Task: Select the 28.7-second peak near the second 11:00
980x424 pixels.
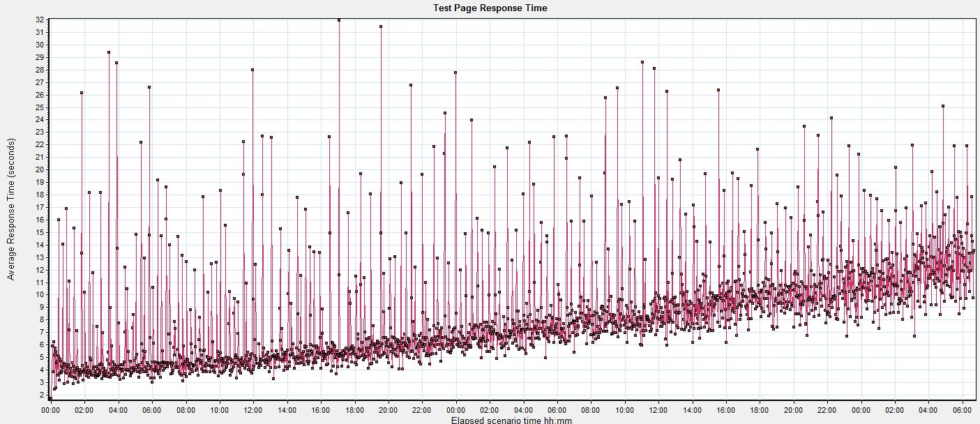Action: tap(642, 62)
